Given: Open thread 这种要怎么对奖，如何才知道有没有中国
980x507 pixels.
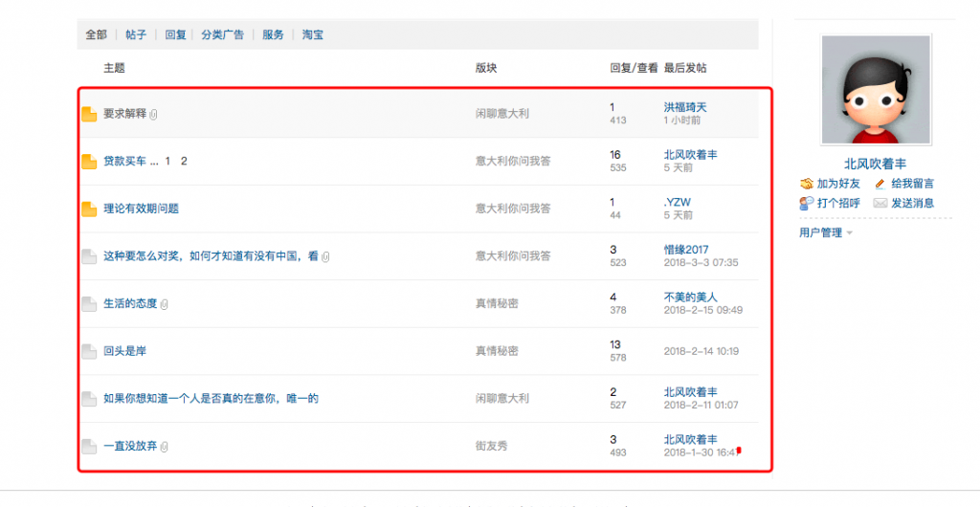Looking at the screenshot, I should click(x=212, y=256).
